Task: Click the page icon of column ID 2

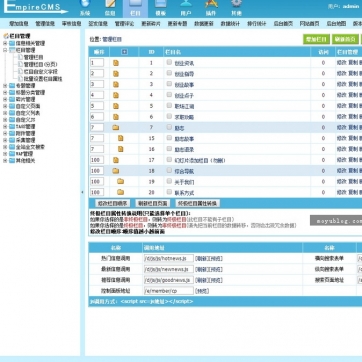Action: (x=116, y=74)
